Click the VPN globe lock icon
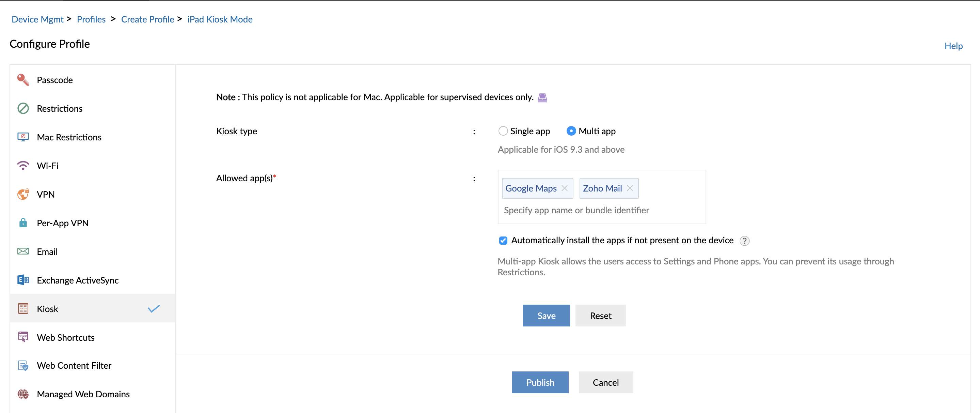Screen dimensions: 980x413 pos(23,194)
